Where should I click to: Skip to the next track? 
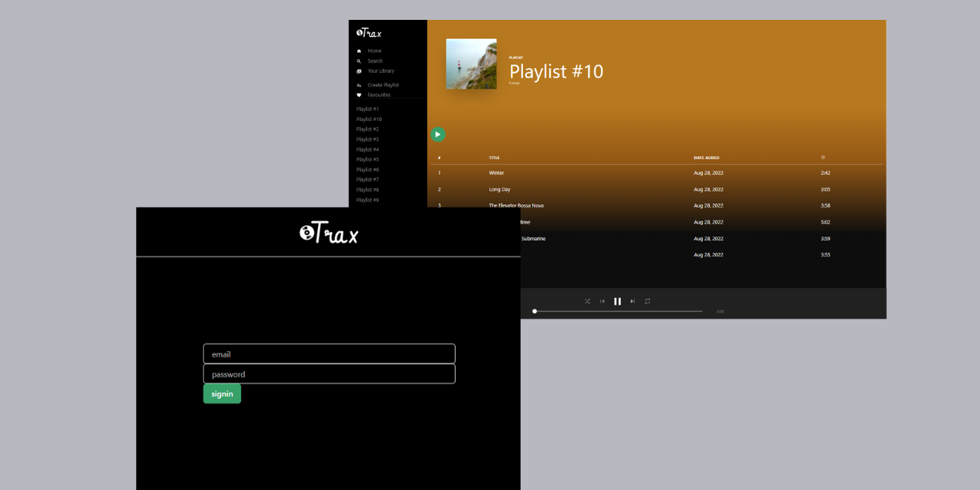point(632,301)
